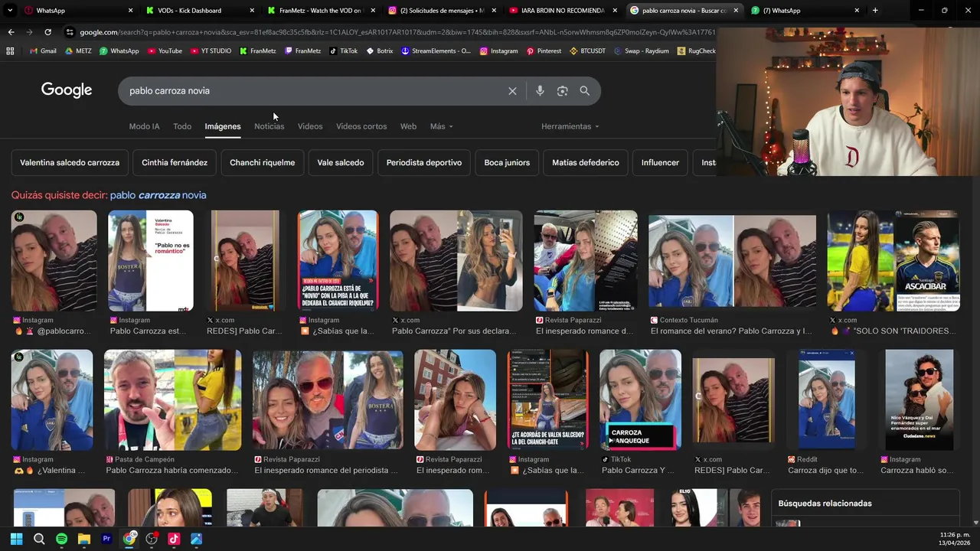This screenshot has height=551, width=980.
Task: Select the Cinthia fernández filter chip
Action: pos(175,162)
